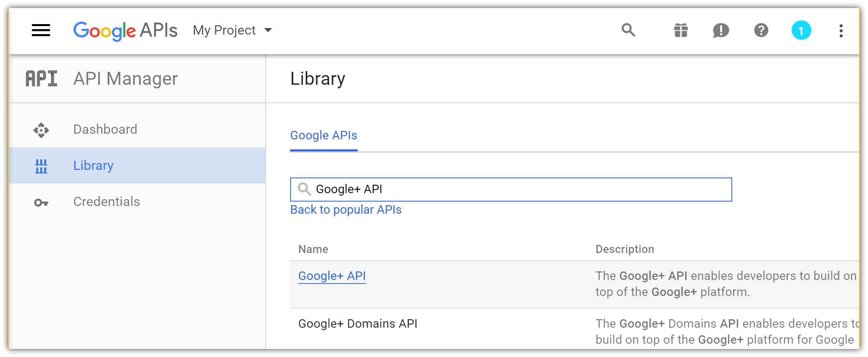
Task: Click the API Manager heading text
Action: coord(125,78)
